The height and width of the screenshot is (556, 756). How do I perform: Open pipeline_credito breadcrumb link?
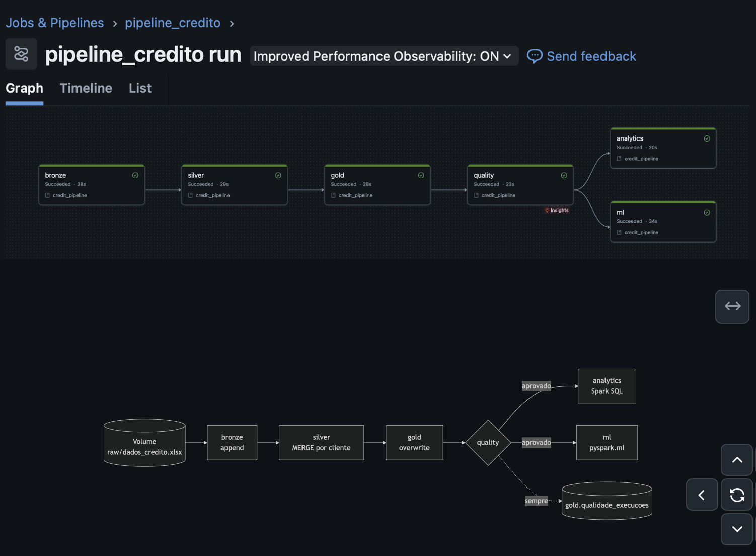(x=173, y=23)
